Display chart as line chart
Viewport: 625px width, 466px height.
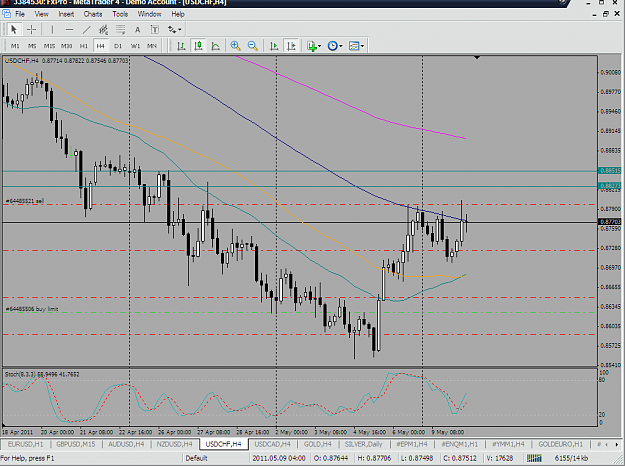point(216,46)
